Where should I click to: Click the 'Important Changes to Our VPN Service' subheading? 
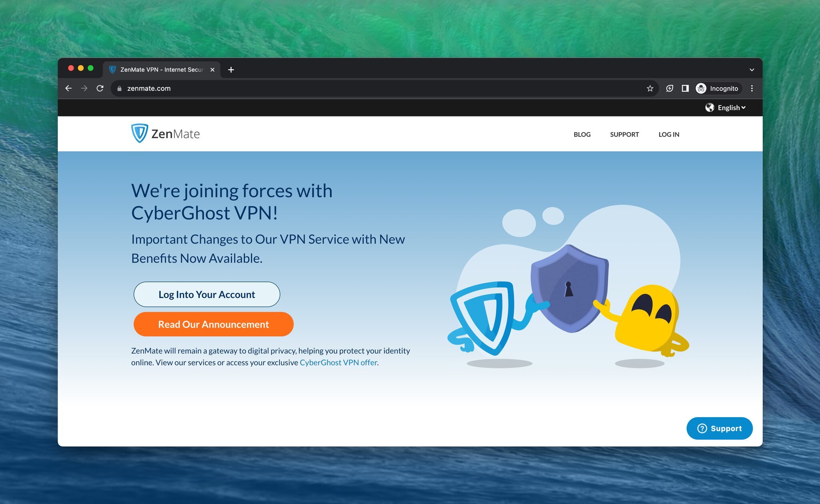pos(268,249)
